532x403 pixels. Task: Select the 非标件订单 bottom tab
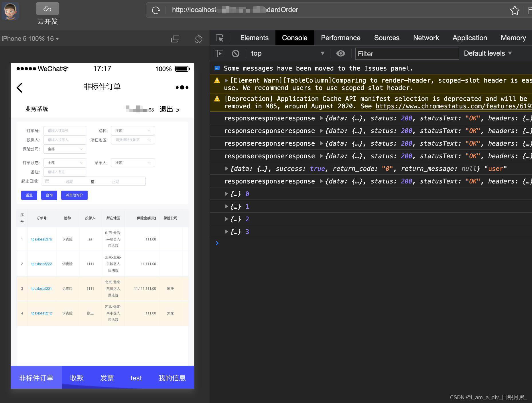(36, 378)
